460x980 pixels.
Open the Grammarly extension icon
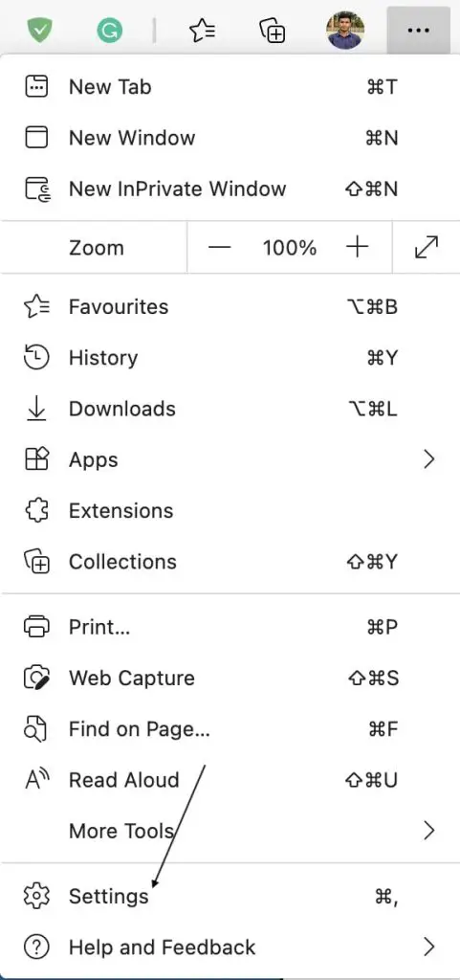(109, 30)
